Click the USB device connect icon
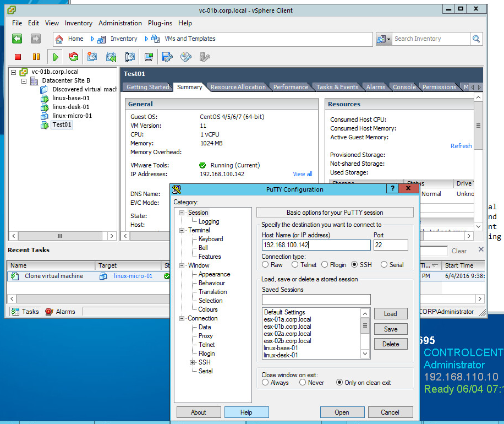Screen dimensions: 504x424 205,57
